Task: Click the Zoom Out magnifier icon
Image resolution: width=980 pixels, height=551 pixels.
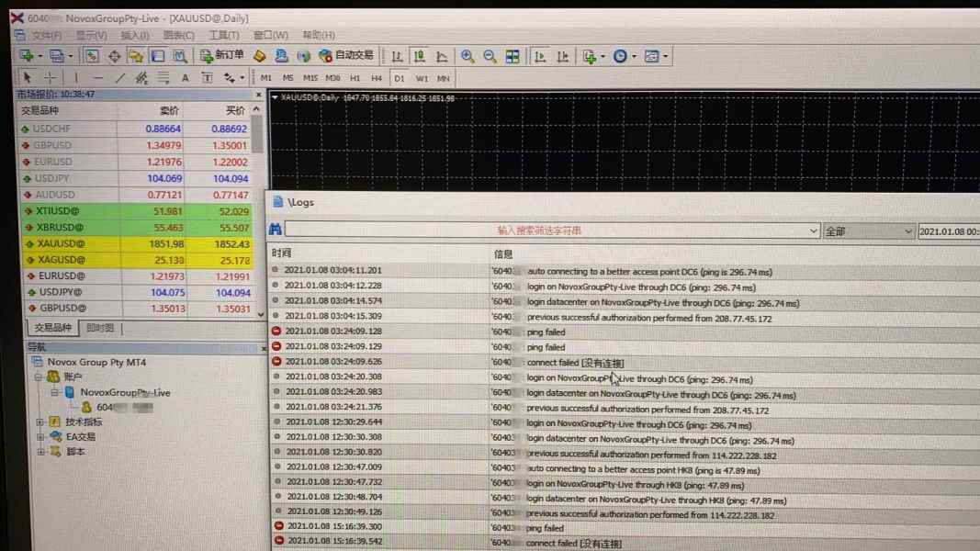Action: pos(490,56)
